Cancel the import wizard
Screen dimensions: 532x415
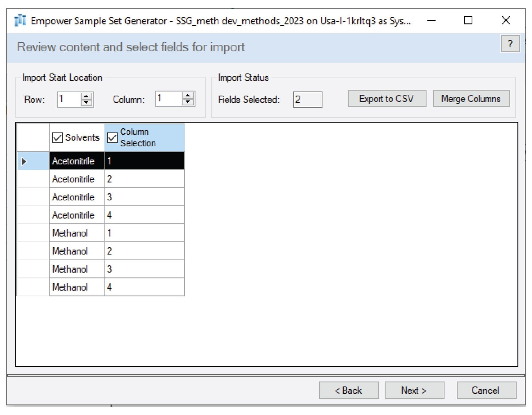(486, 390)
